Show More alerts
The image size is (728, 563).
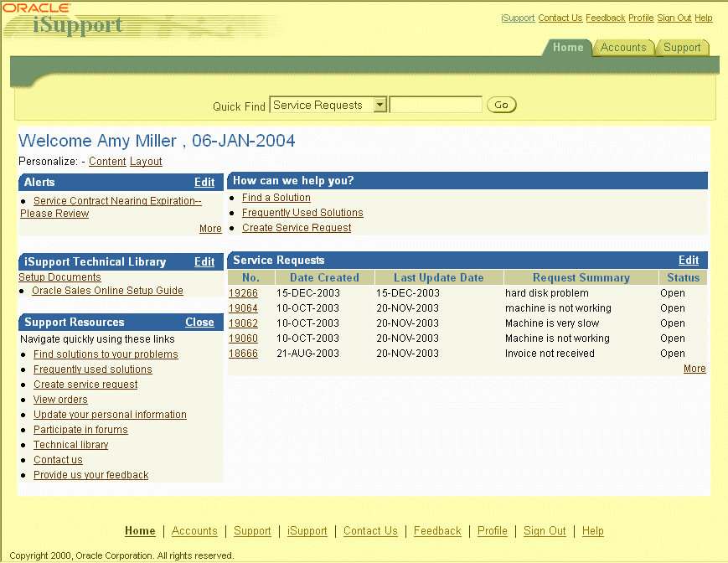coord(210,229)
